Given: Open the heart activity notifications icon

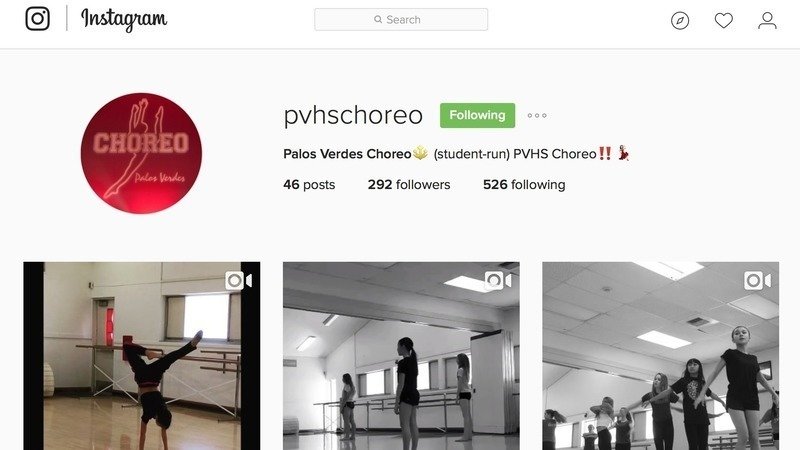Looking at the screenshot, I should click(x=723, y=20).
